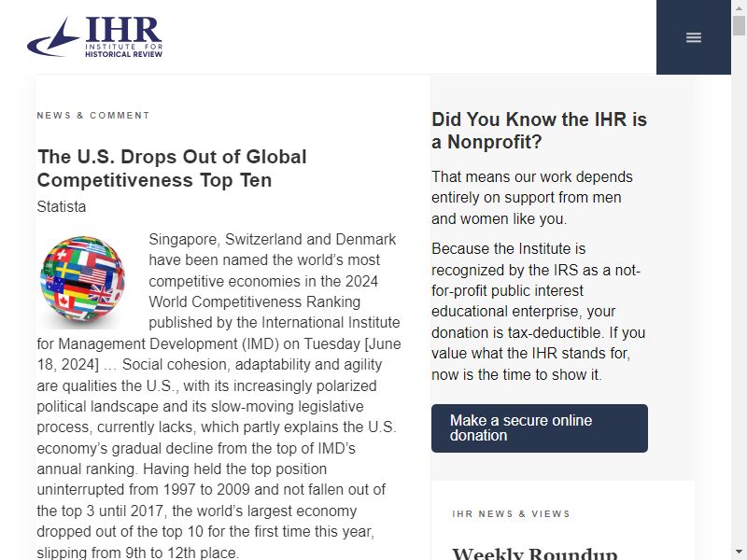Click the scrollbar down arrow

(739, 553)
